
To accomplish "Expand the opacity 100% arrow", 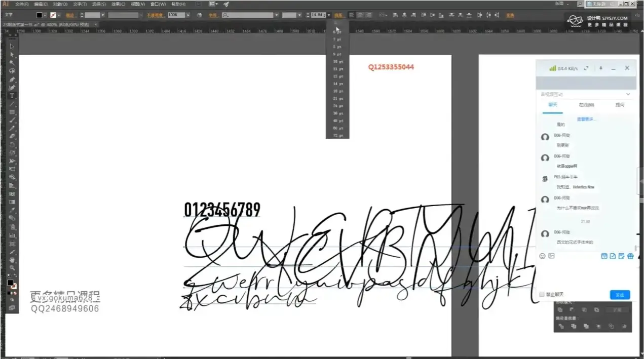I will tap(188, 15).
